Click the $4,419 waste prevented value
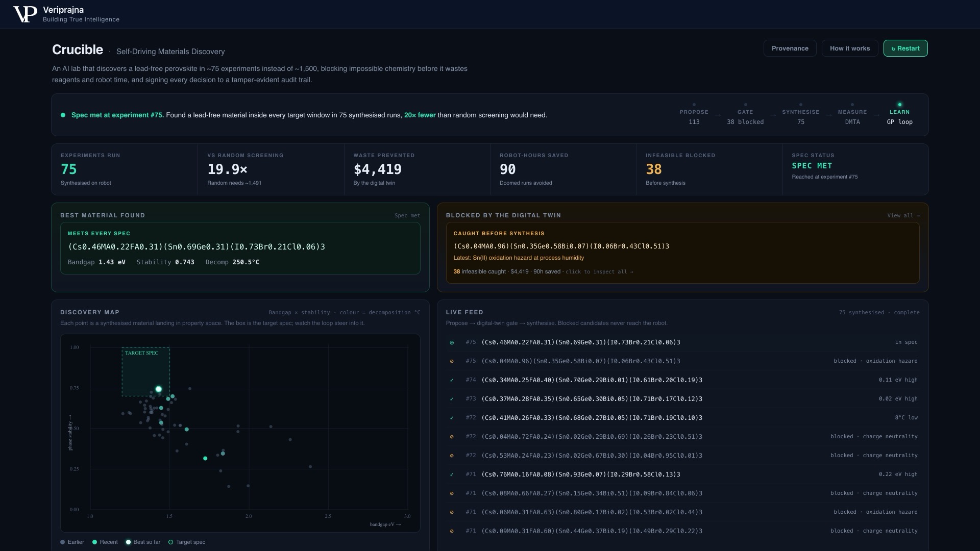 click(x=378, y=169)
